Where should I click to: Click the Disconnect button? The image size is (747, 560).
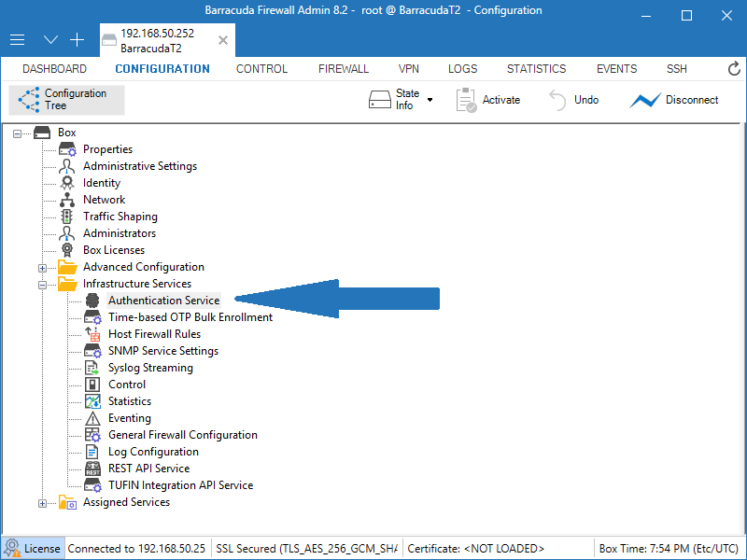pyautogui.click(x=674, y=100)
